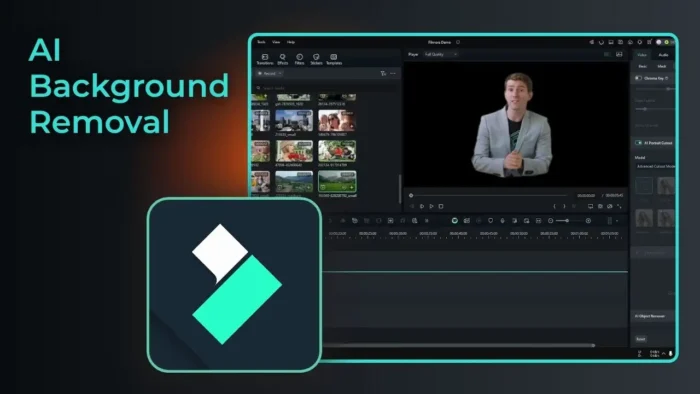Click the highlighted green circular timeline toggle icon

pyautogui.click(x=454, y=221)
